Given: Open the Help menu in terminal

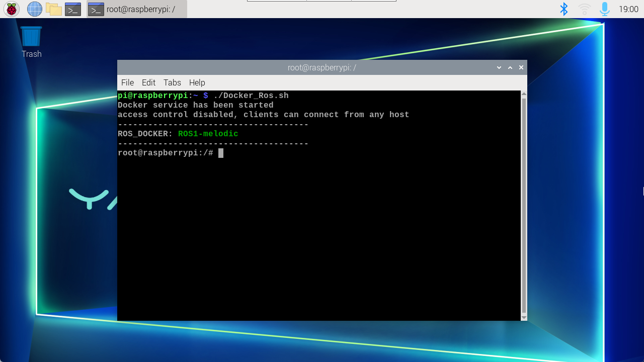Looking at the screenshot, I should 197,82.
